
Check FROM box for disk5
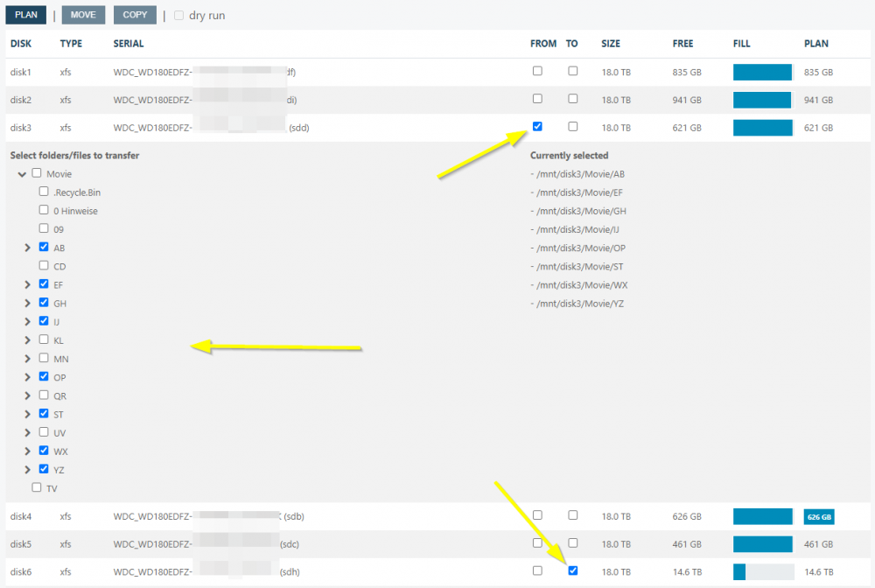tap(537, 542)
